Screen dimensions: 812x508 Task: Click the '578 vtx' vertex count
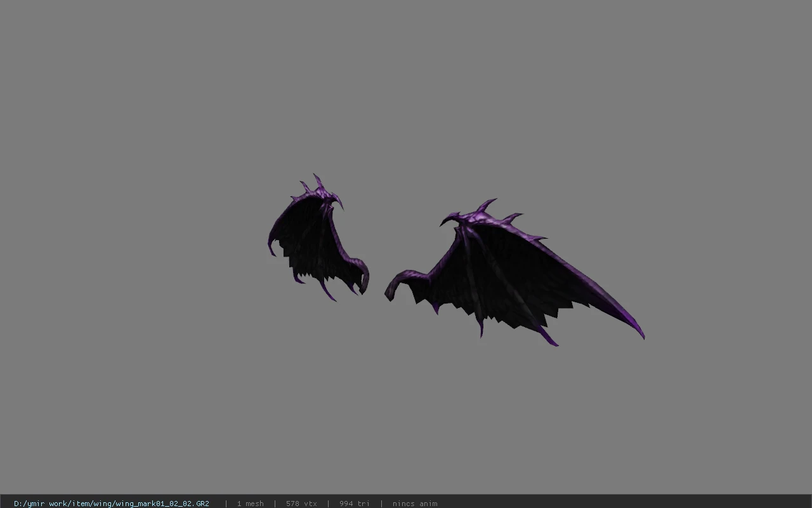(x=301, y=504)
